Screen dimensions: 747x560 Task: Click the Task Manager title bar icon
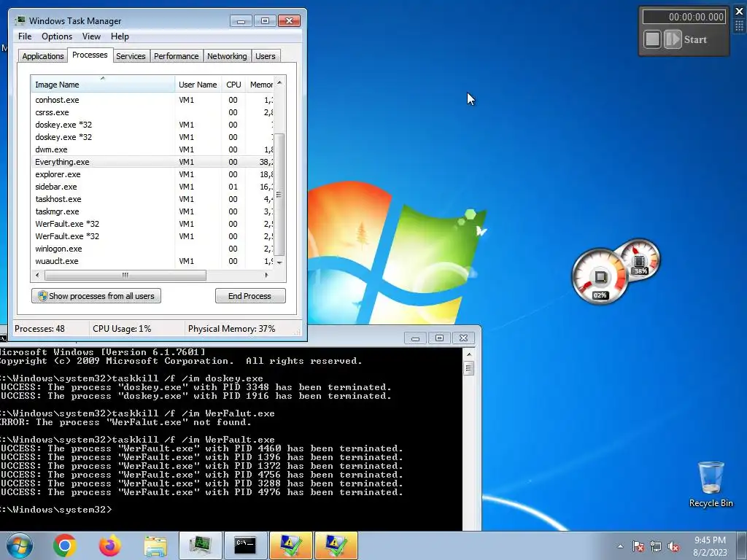(x=20, y=21)
